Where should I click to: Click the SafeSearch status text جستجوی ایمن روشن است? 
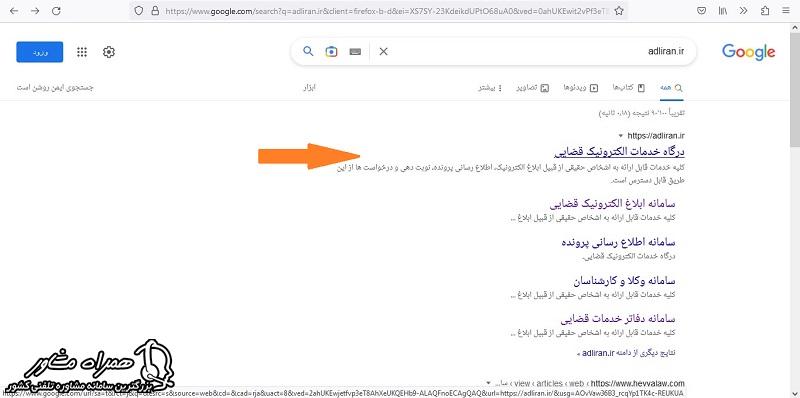[55, 88]
